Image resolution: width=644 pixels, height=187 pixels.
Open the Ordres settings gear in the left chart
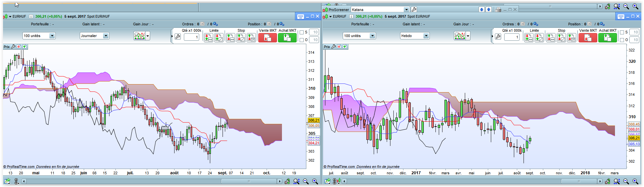click(216, 24)
